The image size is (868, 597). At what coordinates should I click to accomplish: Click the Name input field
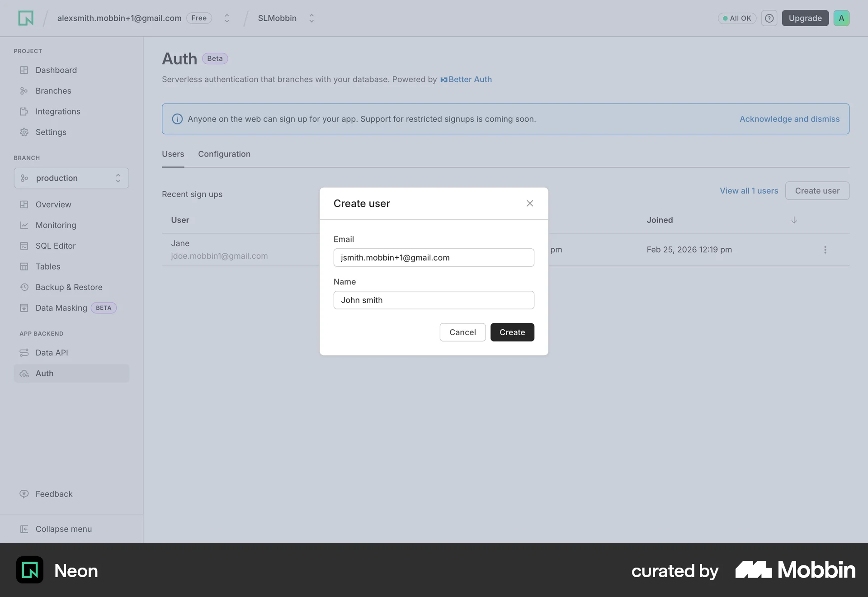coord(434,300)
